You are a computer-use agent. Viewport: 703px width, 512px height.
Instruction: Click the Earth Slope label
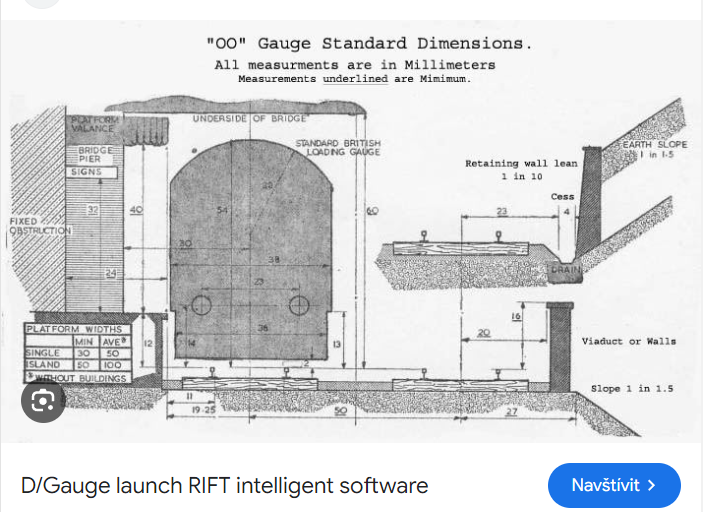656,150
